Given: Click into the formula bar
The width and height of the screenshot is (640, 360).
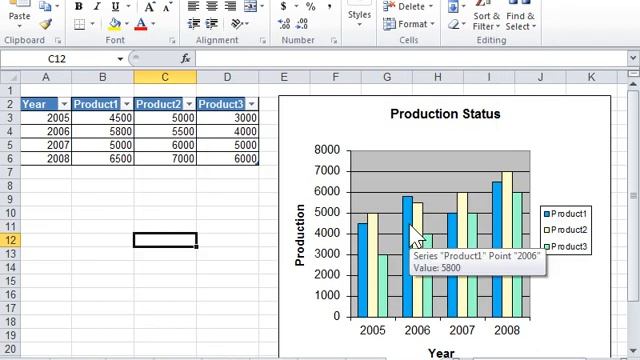Looking at the screenshot, I should point(411,59).
